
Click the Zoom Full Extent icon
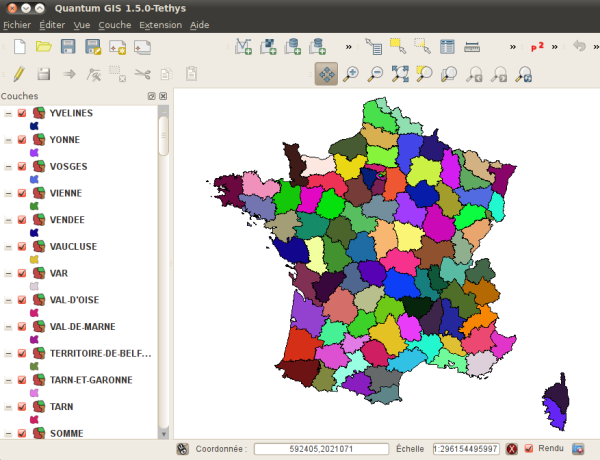pyautogui.click(x=400, y=74)
